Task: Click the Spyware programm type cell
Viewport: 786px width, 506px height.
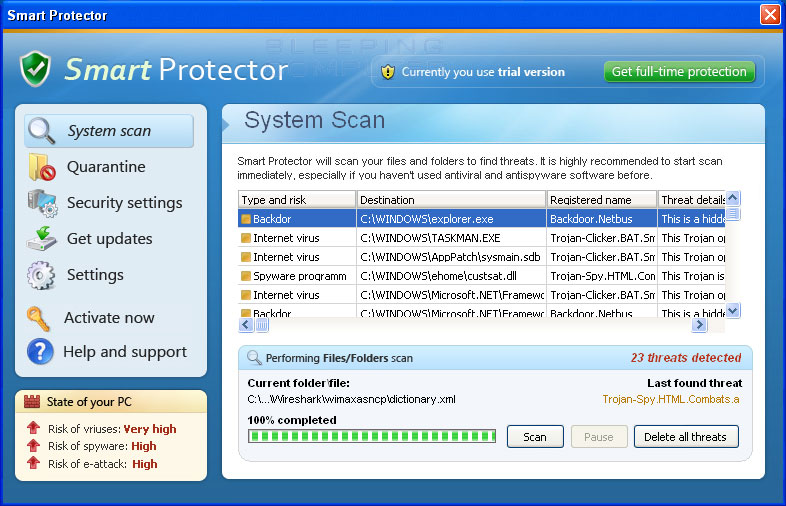Action: click(297, 276)
